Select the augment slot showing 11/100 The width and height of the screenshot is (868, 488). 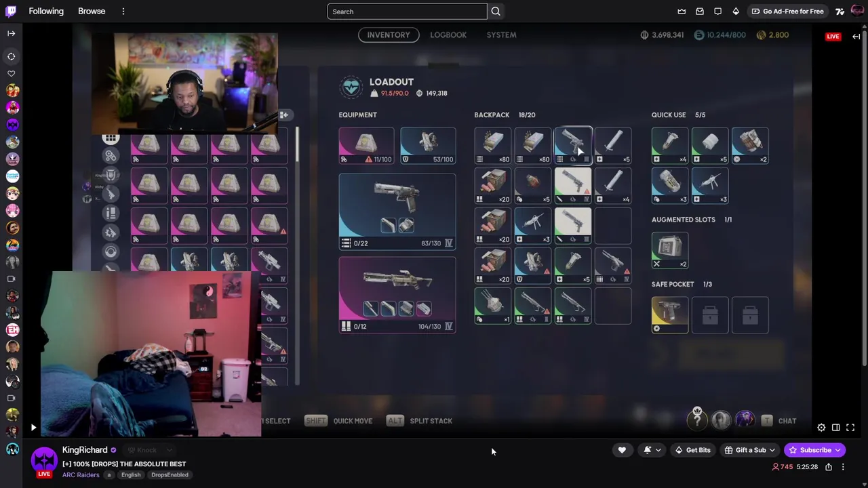click(366, 146)
